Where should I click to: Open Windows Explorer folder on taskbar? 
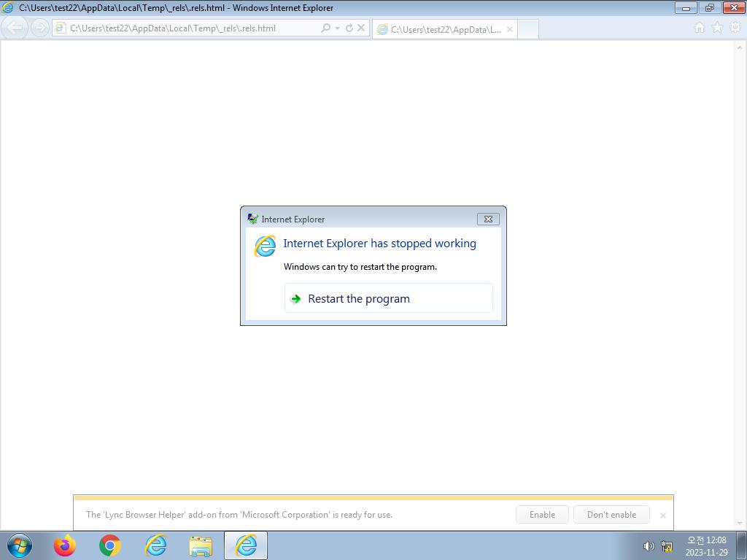pos(201,545)
